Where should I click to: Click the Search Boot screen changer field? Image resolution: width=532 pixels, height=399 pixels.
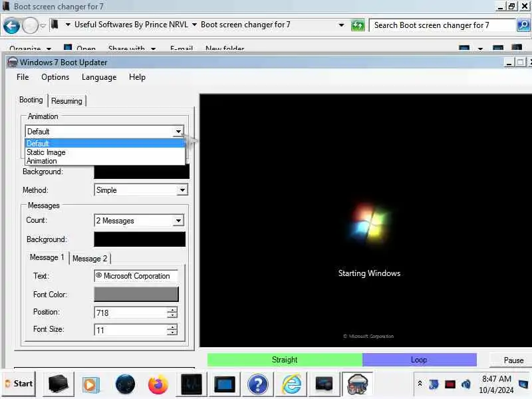(x=442, y=25)
